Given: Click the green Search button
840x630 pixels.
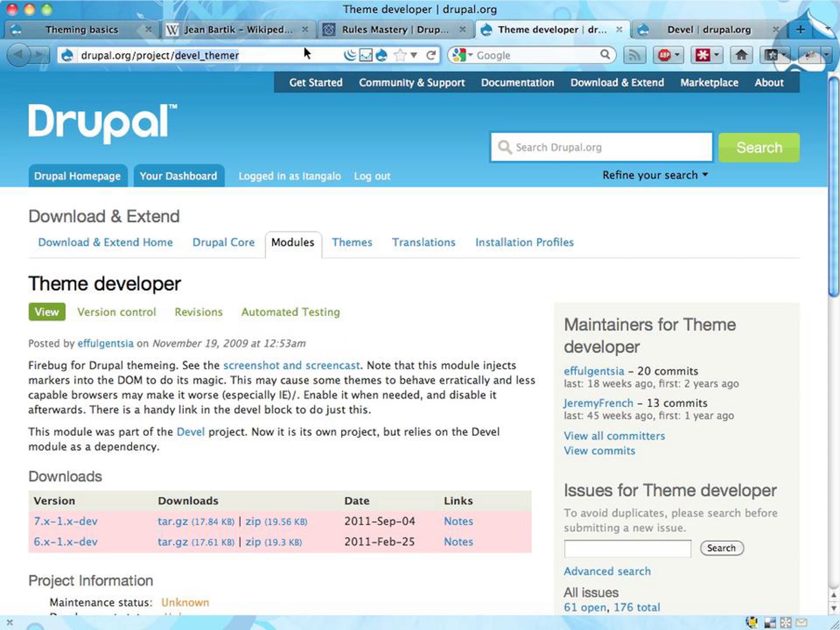Looking at the screenshot, I should tap(759, 147).
